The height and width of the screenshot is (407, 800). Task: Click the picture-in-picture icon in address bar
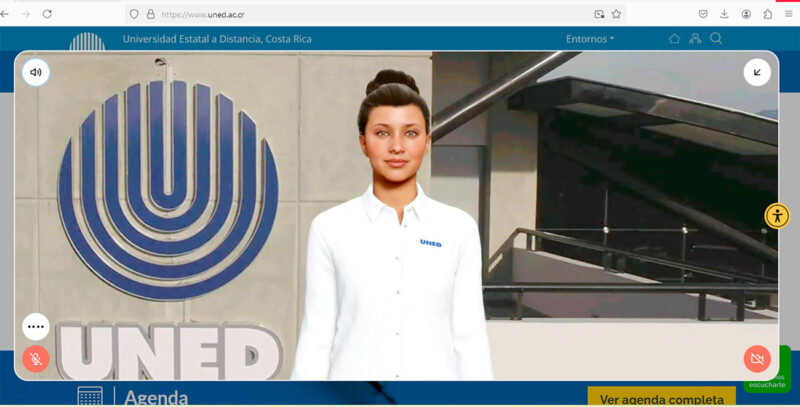pos(599,14)
